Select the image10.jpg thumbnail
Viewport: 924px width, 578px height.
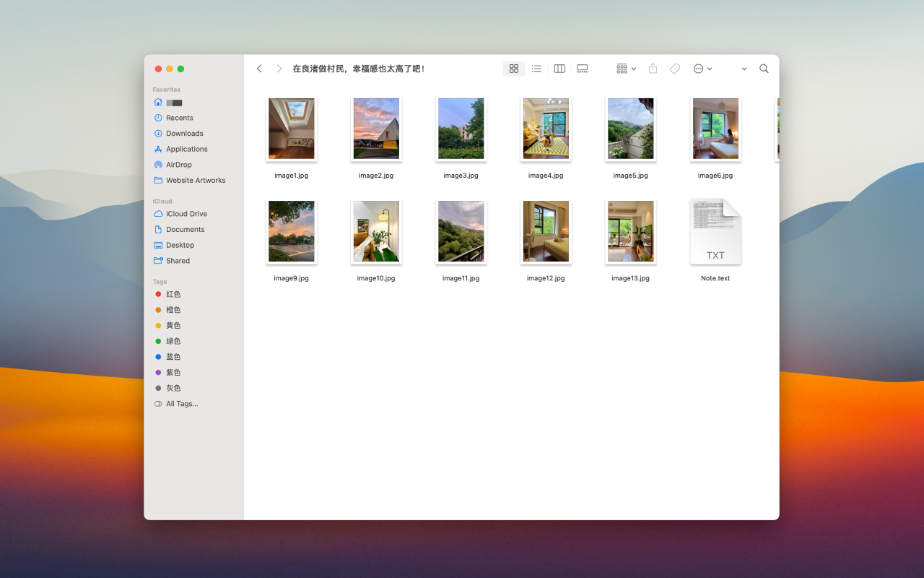pyautogui.click(x=376, y=231)
